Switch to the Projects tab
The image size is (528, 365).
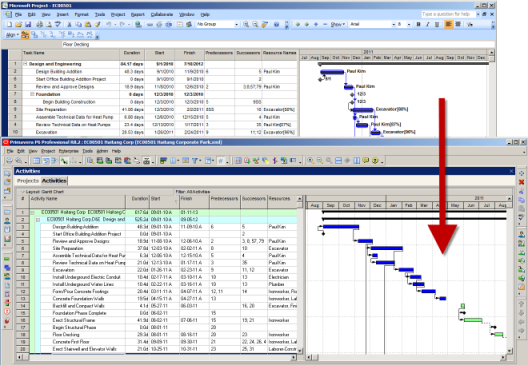pos(28,181)
